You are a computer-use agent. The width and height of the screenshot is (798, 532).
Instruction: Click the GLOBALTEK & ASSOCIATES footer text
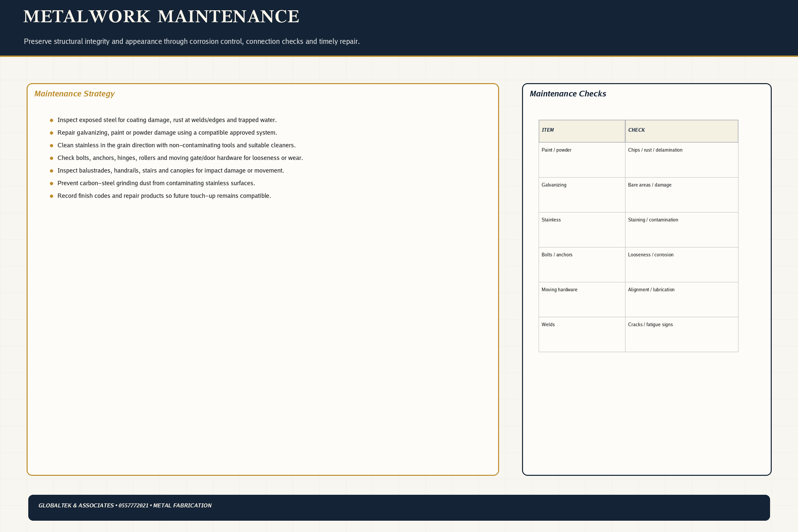(x=125, y=505)
